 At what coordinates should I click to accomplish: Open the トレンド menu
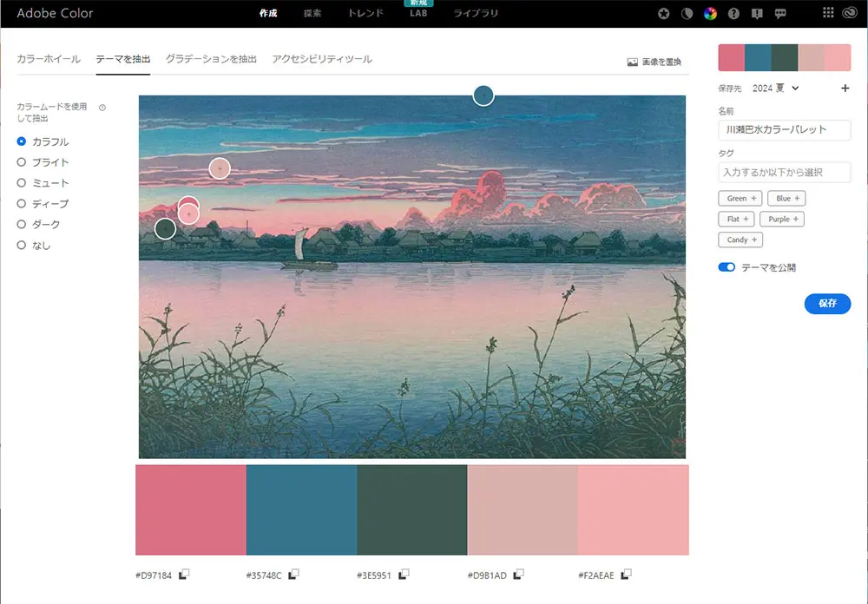pyautogui.click(x=365, y=13)
